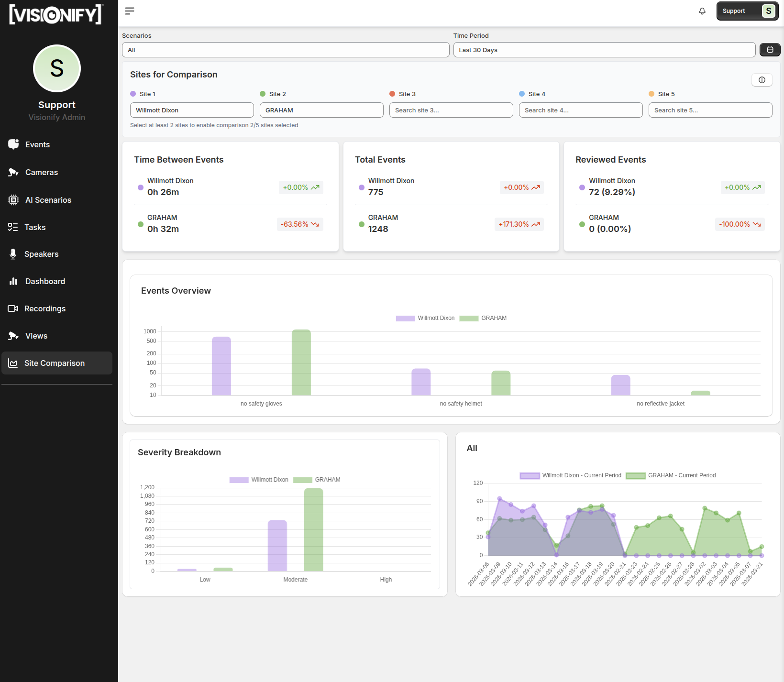Open the Time Period dropdown Last 30 Days
784x682 pixels.
point(604,50)
